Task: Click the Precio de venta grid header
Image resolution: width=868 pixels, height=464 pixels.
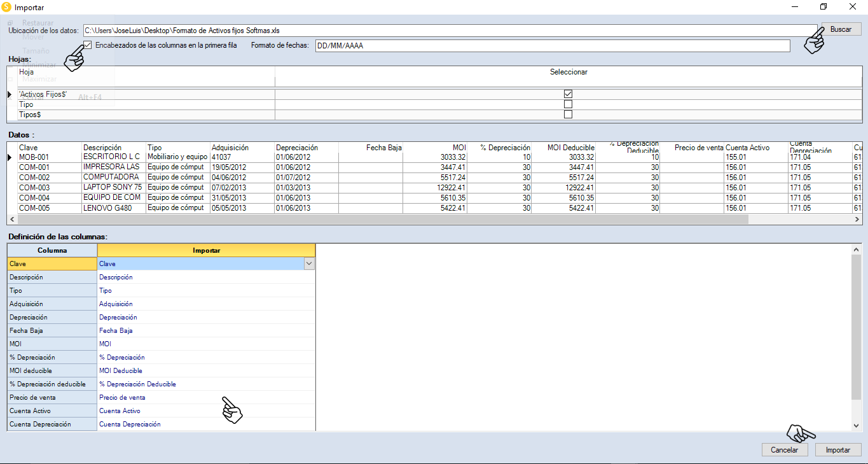Action: click(x=692, y=147)
